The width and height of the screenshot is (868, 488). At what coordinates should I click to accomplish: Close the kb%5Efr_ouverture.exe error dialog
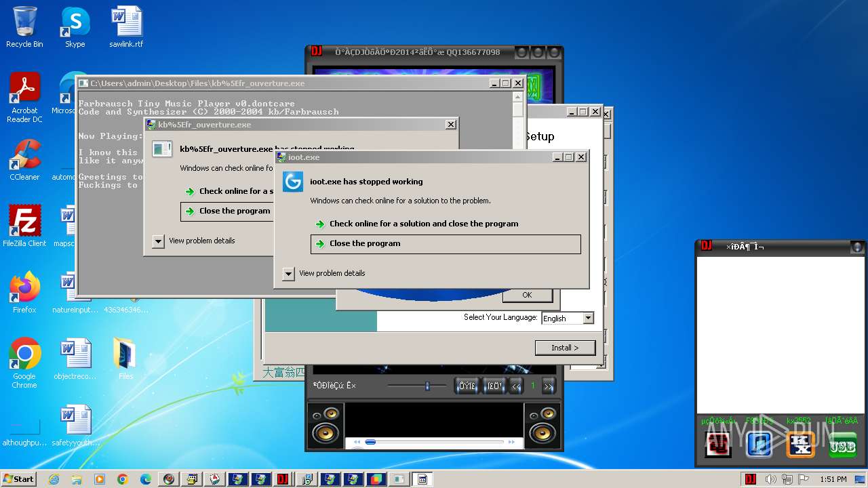pyautogui.click(x=450, y=125)
